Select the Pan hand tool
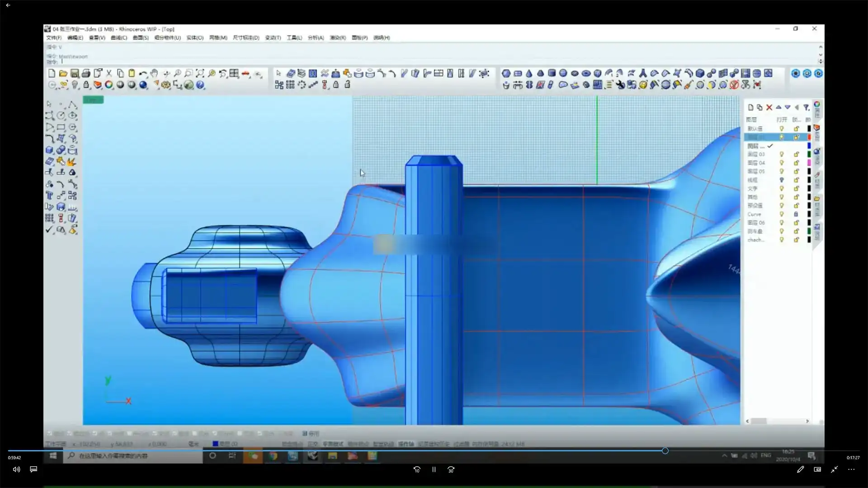868x488 pixels. 155,73
